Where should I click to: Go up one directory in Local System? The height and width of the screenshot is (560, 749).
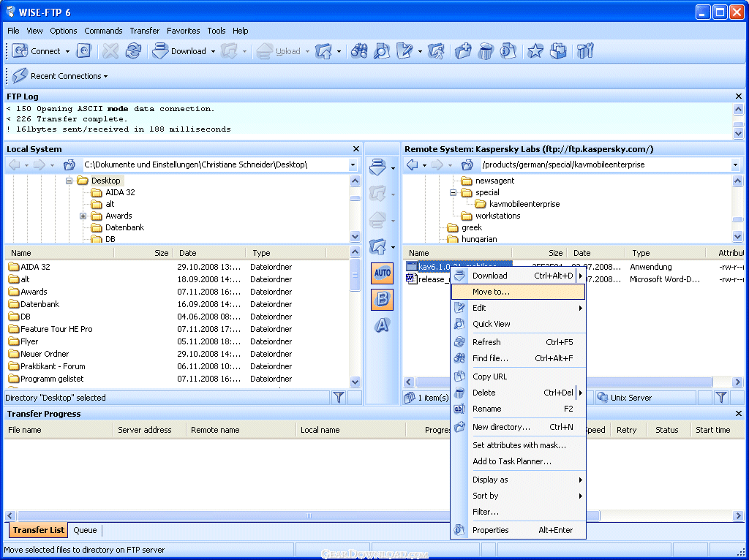click(x=69, y=164)
